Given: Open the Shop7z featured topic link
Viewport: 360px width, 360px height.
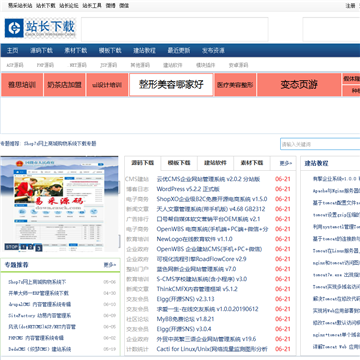Looking at the screenshot, I should (x=60, y=144).
